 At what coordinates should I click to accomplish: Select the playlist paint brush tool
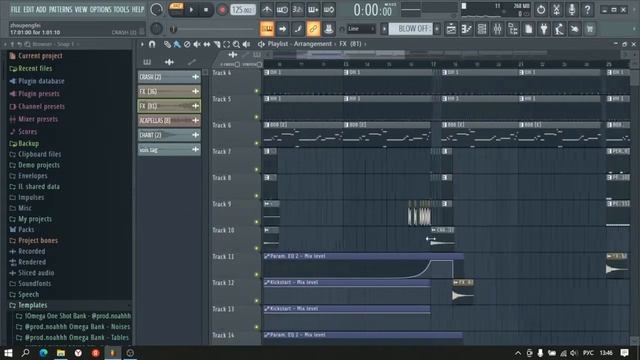click(177, 44)
